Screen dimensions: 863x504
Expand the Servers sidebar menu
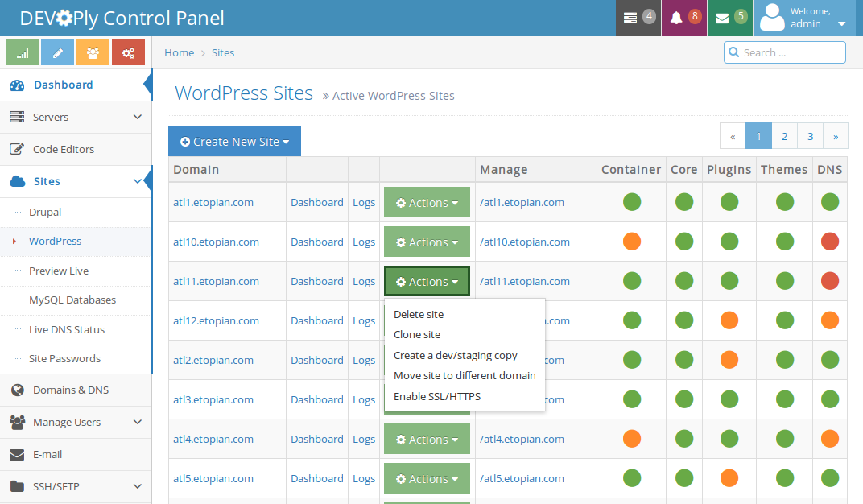pyautogui.click(x=76, y=117)
